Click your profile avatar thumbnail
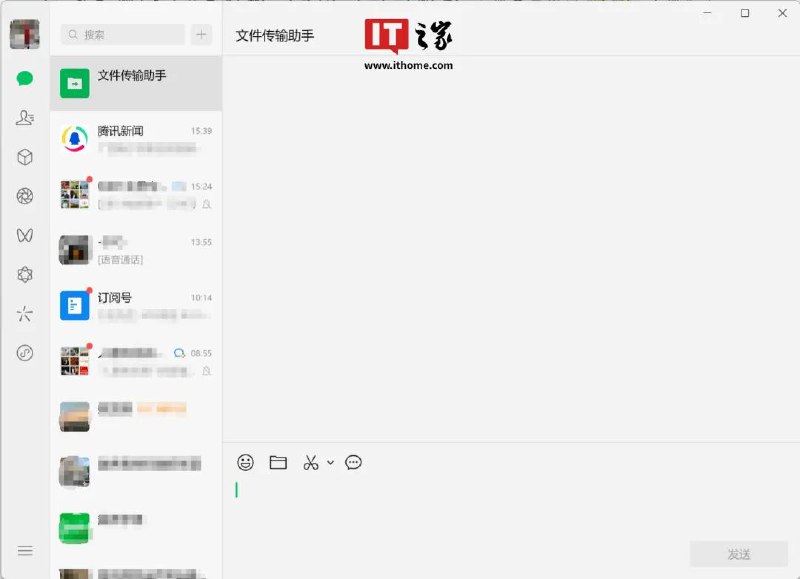This screenshot has height=579, width=800. [24, 33]
